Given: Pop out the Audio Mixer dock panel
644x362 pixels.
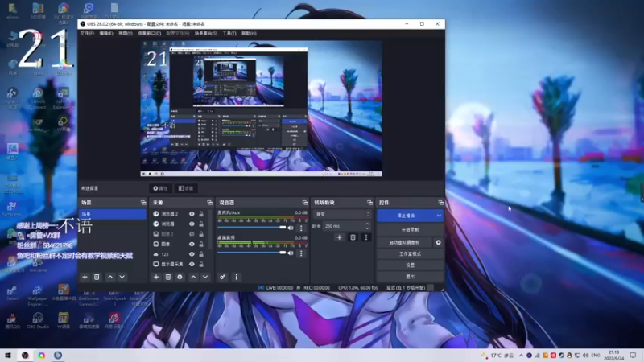Looking at the screenshot, I should click(x=305, y=203).
